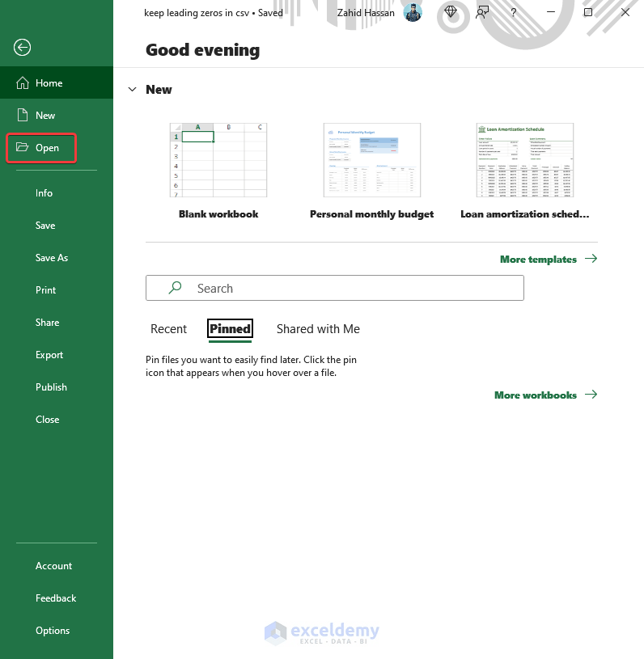
Task: Click the Home house icon in sidebar
Action: pyautogui.click(x=23, y=82)
